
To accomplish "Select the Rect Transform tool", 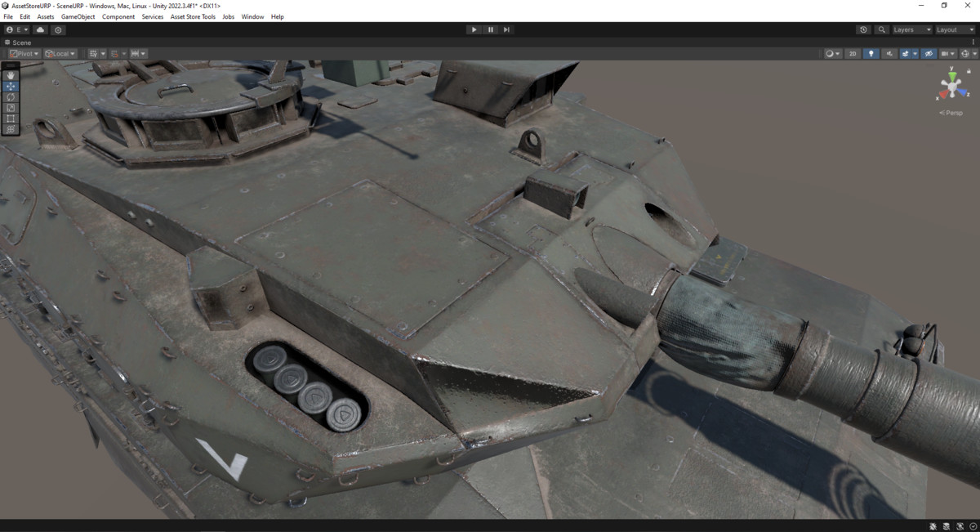I will 11,118.
